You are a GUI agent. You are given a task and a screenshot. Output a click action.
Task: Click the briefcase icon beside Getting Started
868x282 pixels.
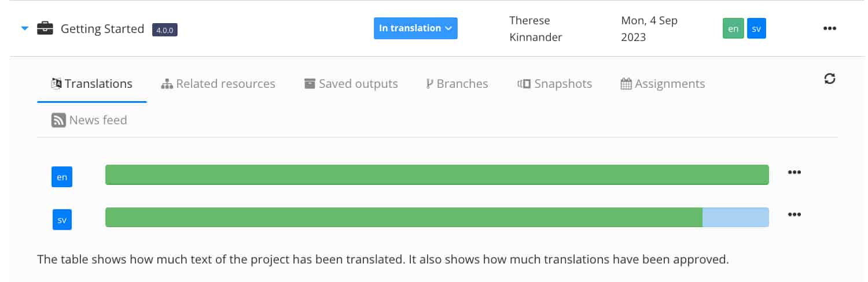pyautogui.click(x=45, y=28)
